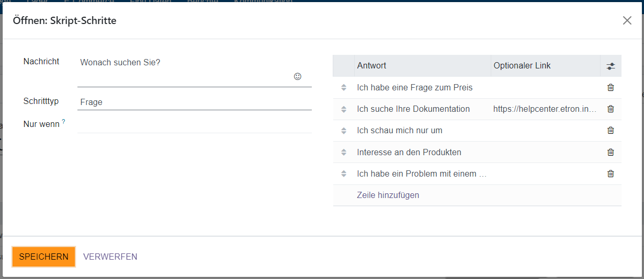Delete the 'Interesse an den Produkten' answer
Image resolution: width=644 pixels, height=279 pixels.
pos(610,152)
